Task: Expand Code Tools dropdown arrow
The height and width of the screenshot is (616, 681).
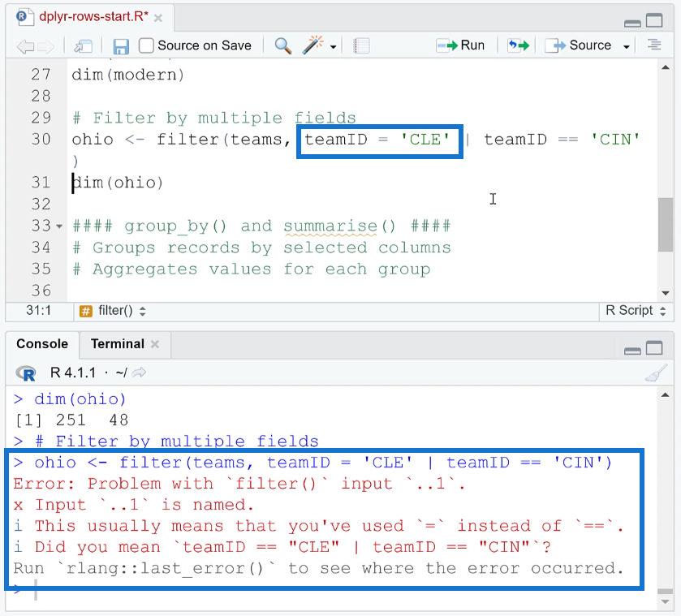Action: [333, 46]
